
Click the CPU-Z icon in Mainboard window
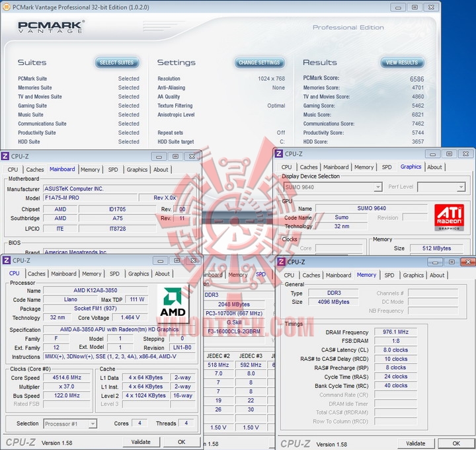tap(5, 156)
